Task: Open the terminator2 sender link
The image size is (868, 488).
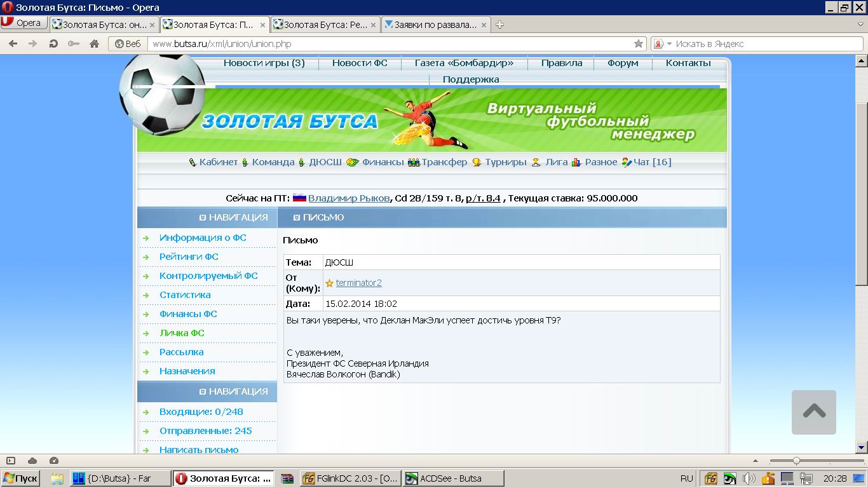Action: (x=358, y=283)
